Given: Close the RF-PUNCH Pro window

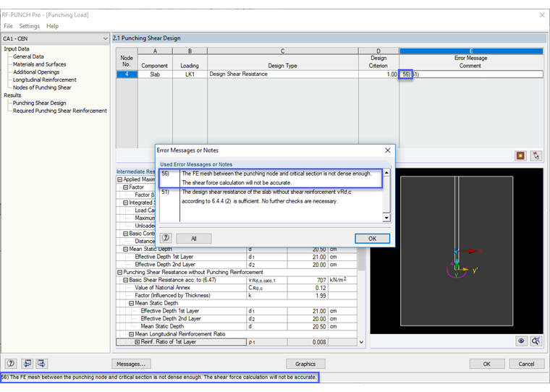Looking at the screenshot, I should pyautogui.click(x=542, y=14).
